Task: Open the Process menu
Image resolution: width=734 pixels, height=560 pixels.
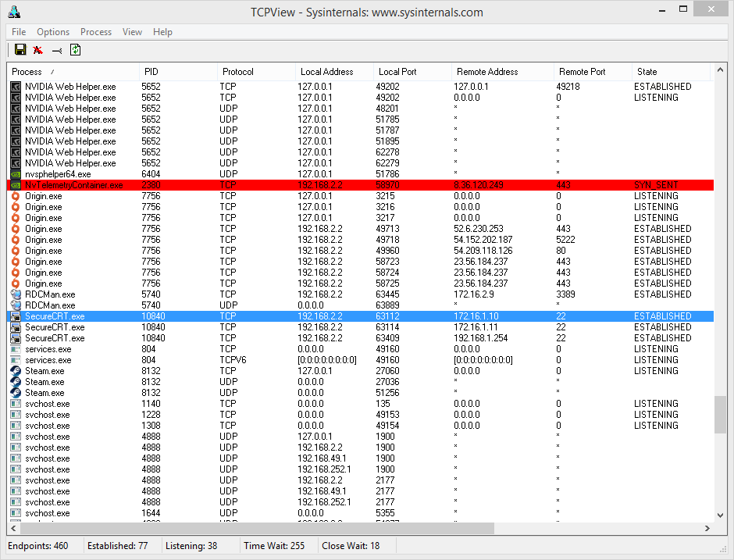Action: [x=95, y=32]
